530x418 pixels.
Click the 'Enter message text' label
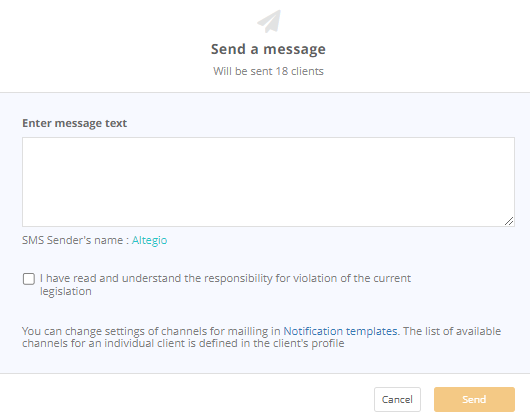pyautogui.click(x=74, y=123)
